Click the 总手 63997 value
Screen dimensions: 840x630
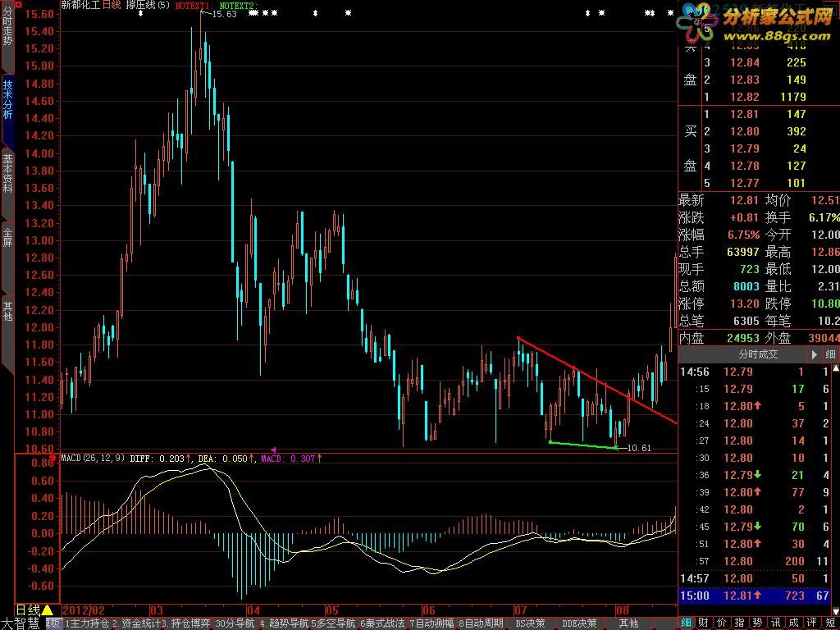[x=742, y=252]
